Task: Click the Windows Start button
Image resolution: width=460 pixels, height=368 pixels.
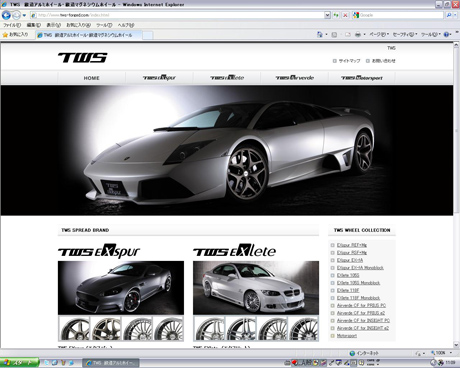Action: (19, 363)
